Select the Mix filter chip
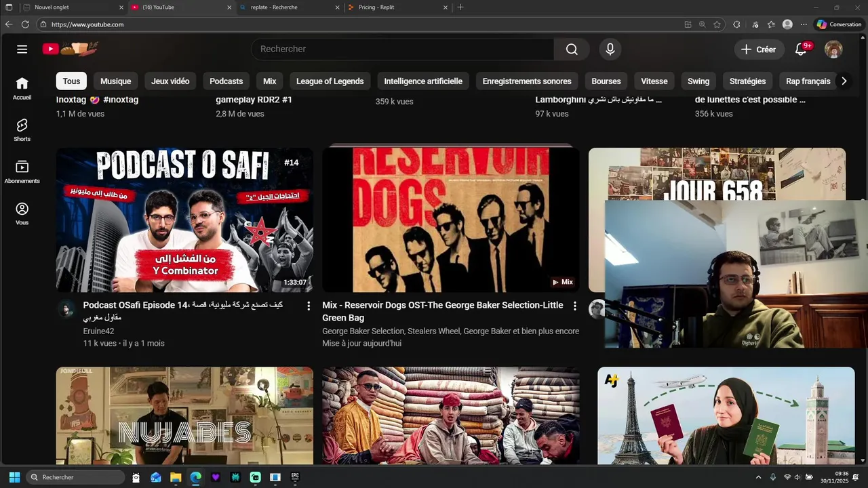 [270, 81]
